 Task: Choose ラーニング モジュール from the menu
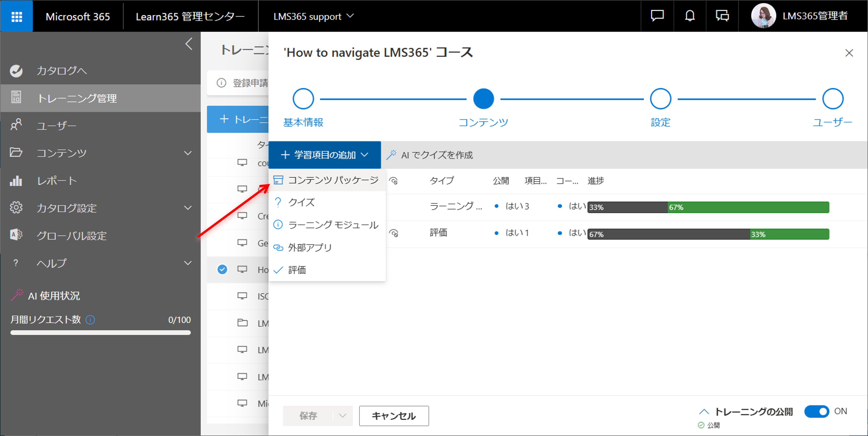click(327, 225)
